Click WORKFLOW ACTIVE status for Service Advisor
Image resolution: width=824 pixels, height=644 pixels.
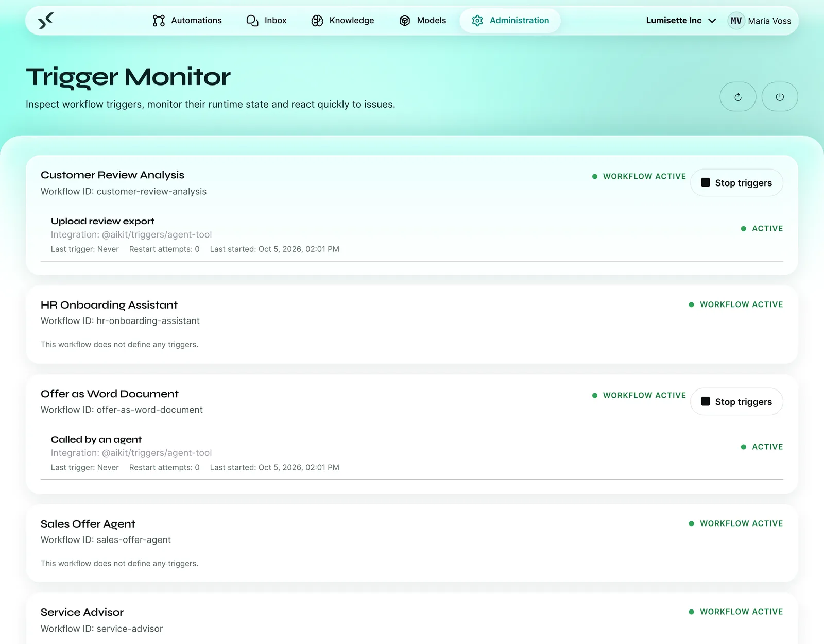pos(736,612)
